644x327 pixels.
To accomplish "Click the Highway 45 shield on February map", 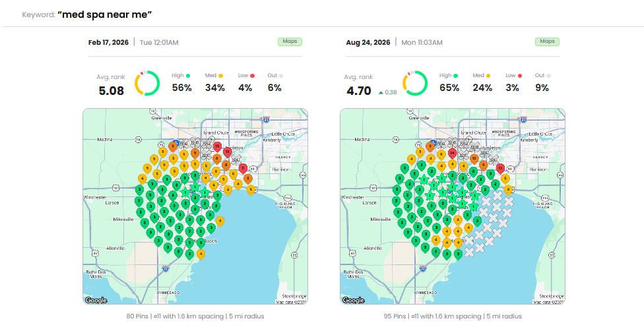I will click(95, 254).
